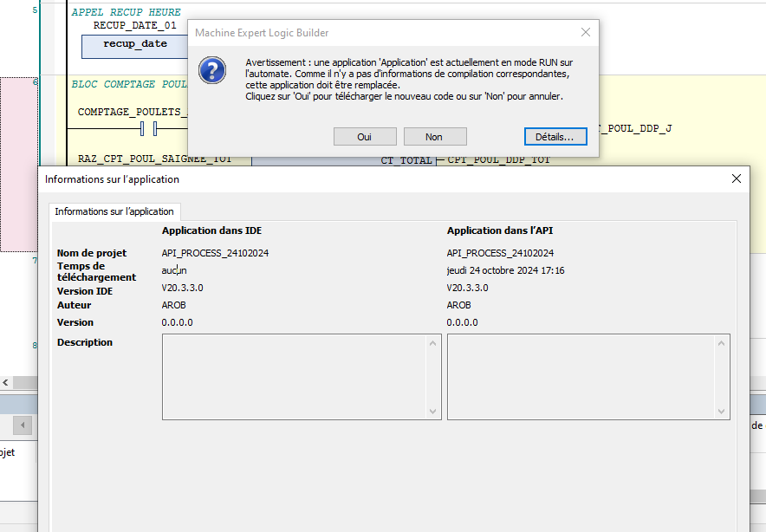Click the blue question mark warning icon
This screenshot has width=766, height=532.
(x=212, y=70)
